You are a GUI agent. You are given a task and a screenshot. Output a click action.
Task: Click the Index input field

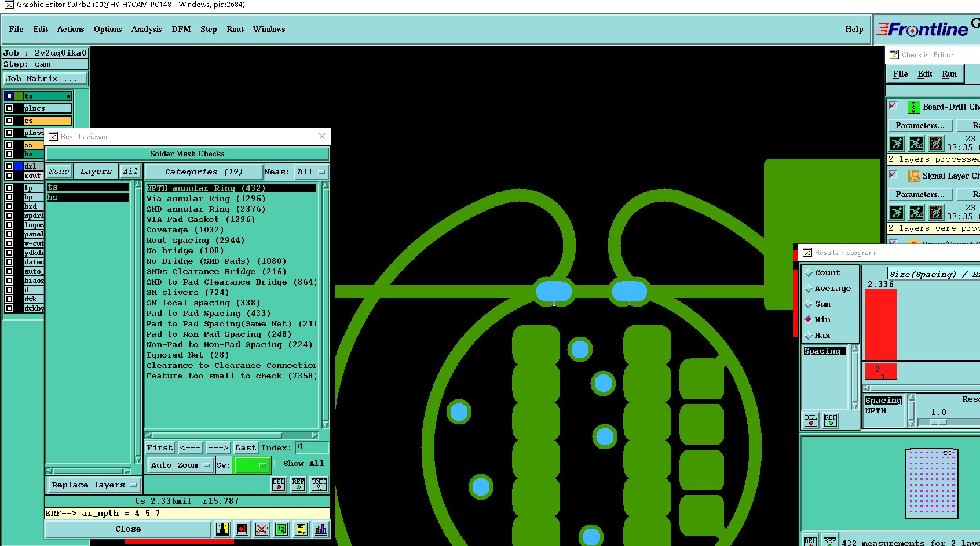click(312, 447)
